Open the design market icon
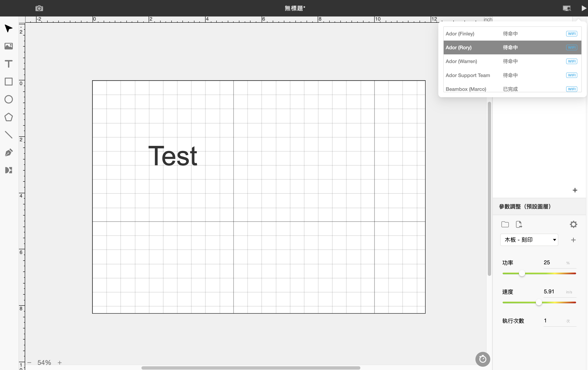Screen dimensions: 588x370 tap(9, 170)
